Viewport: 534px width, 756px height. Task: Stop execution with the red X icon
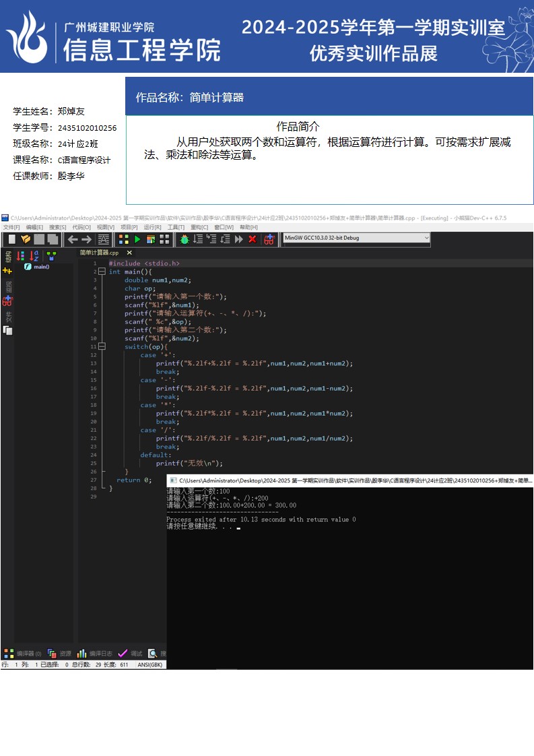[x=253, y=239]
